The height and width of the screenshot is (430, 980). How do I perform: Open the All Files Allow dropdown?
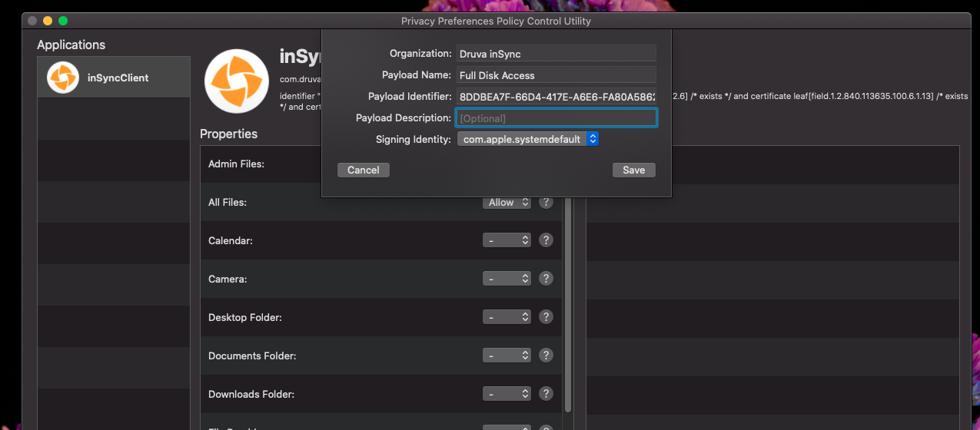click(507, 203)
